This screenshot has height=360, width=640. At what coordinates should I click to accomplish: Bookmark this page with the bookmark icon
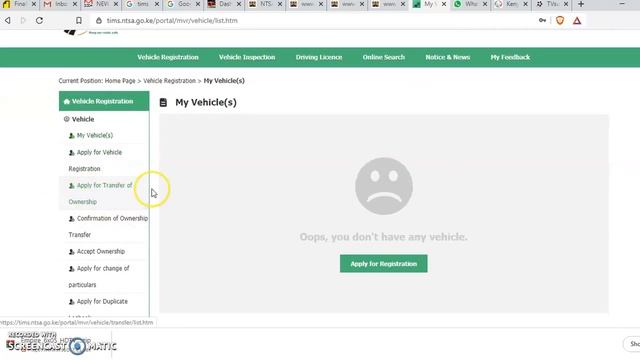(79, 20)
